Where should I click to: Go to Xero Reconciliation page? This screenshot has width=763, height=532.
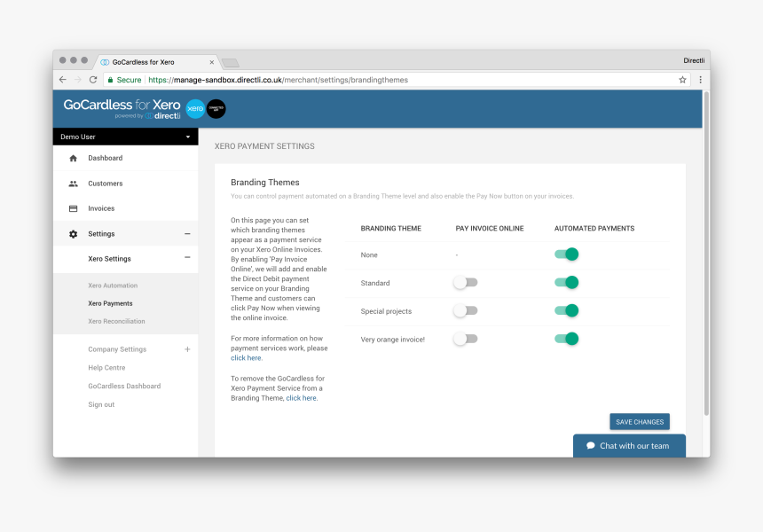pyautogui.click(x=116, y=321)
